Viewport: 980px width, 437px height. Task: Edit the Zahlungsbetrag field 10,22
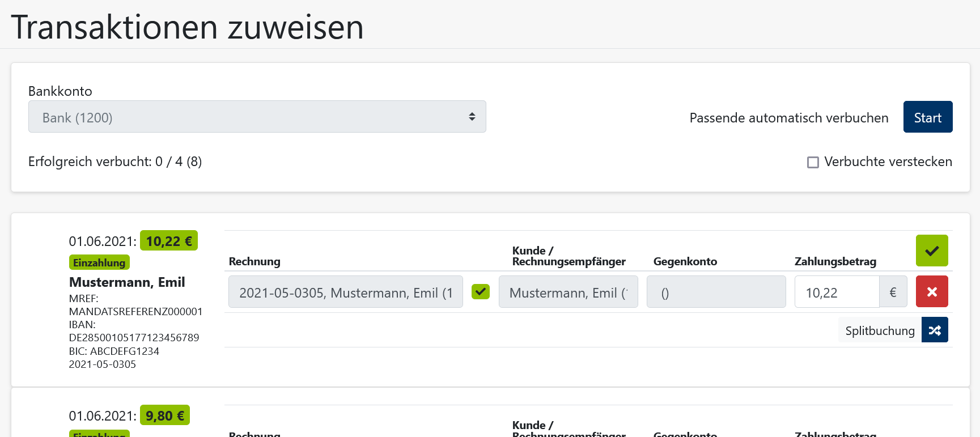pos(837,292)
